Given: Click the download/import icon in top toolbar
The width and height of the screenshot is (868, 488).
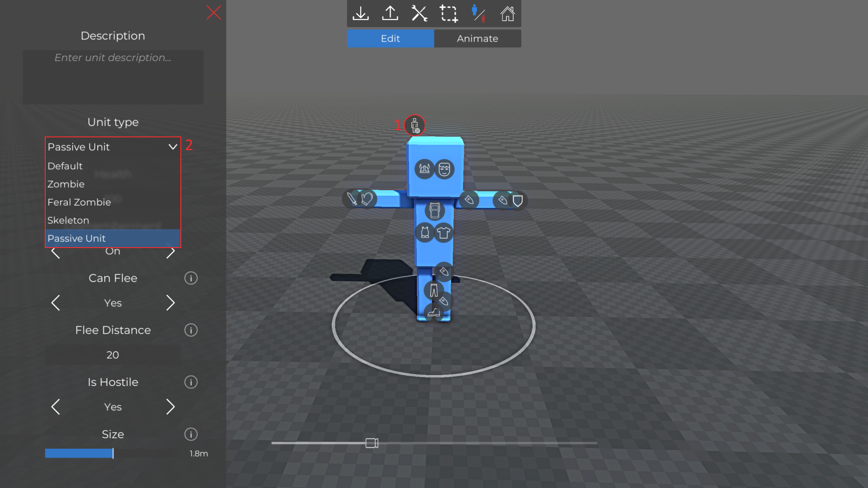Looking at the screenshot, I should [360, 14].
